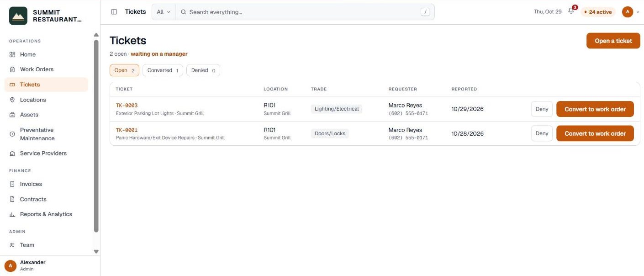Click the Reports & Analytics chart icon
The height and width of the screenshot is (276, 644).
tap(12, 214)
